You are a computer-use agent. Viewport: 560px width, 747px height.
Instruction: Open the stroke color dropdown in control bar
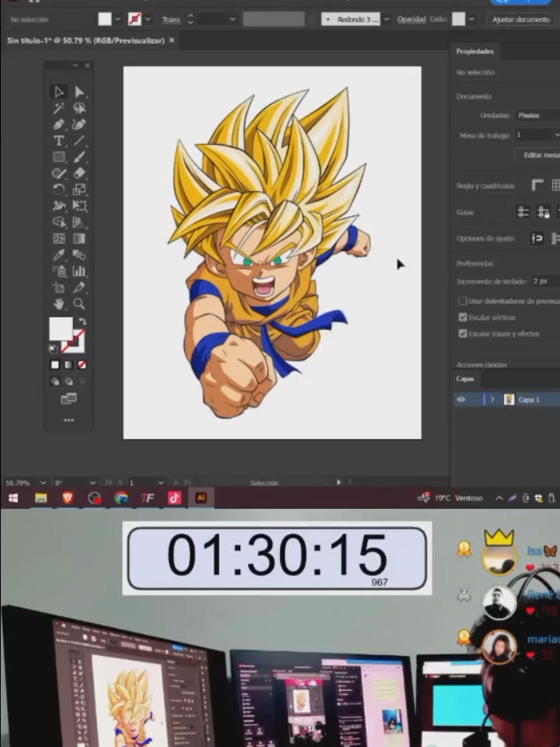click(148, 19)
